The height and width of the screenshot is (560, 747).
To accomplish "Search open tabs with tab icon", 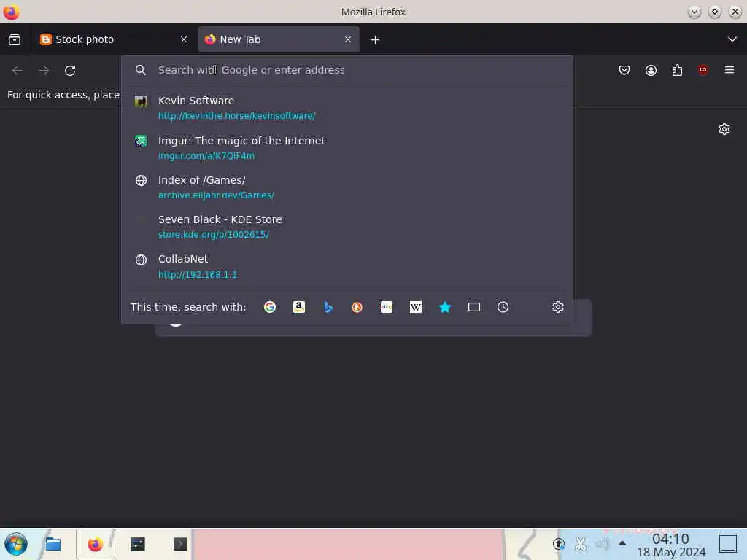I will tap(474, 307).
